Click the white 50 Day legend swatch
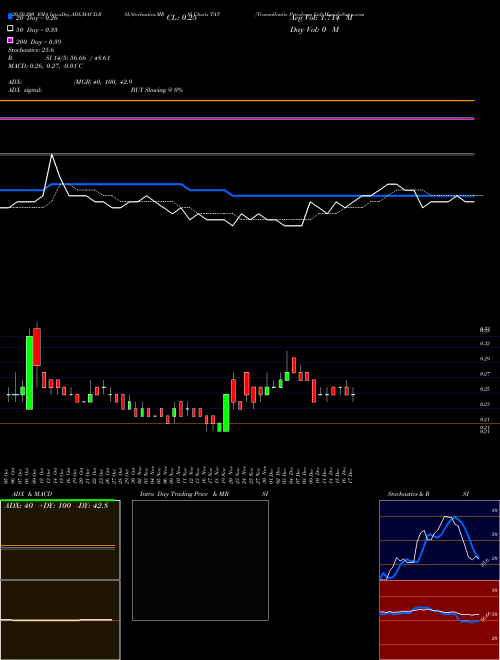Screen dimensions: 500x660 tap(10, 29)
